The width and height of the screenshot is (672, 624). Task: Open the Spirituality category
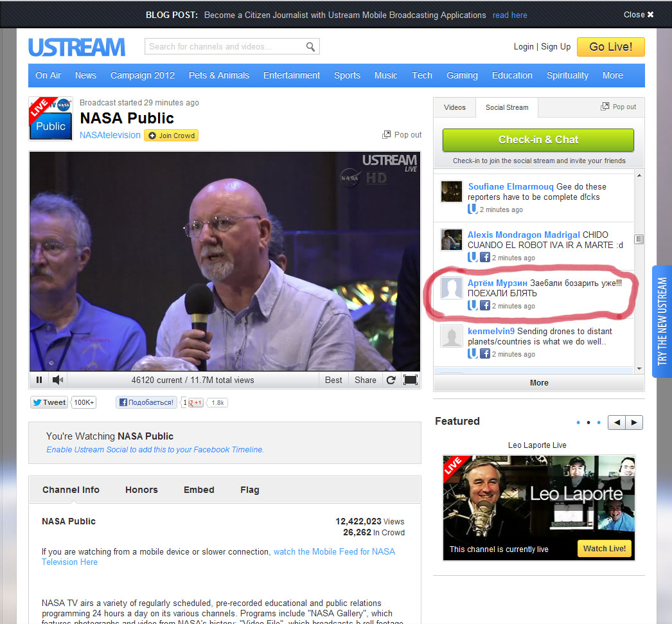click(x=567, y=75)
